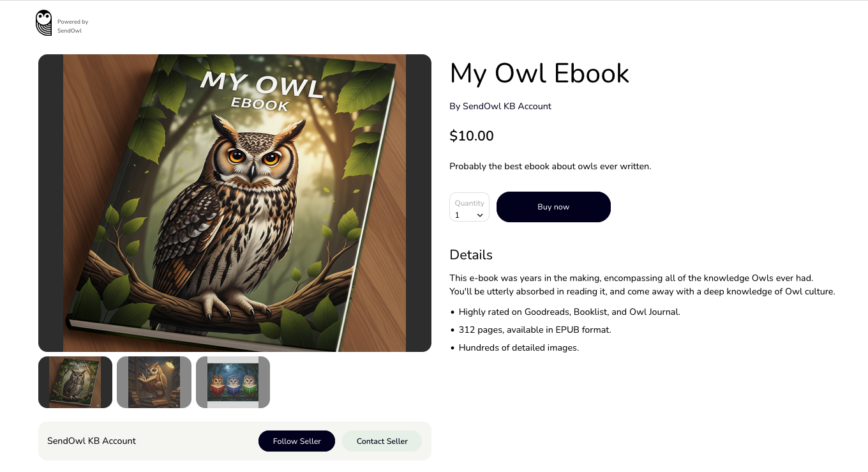Select the first owl book cover thumbnail
Image resolution: width=868 pixels, height=472 pixels.
point(75,382)
